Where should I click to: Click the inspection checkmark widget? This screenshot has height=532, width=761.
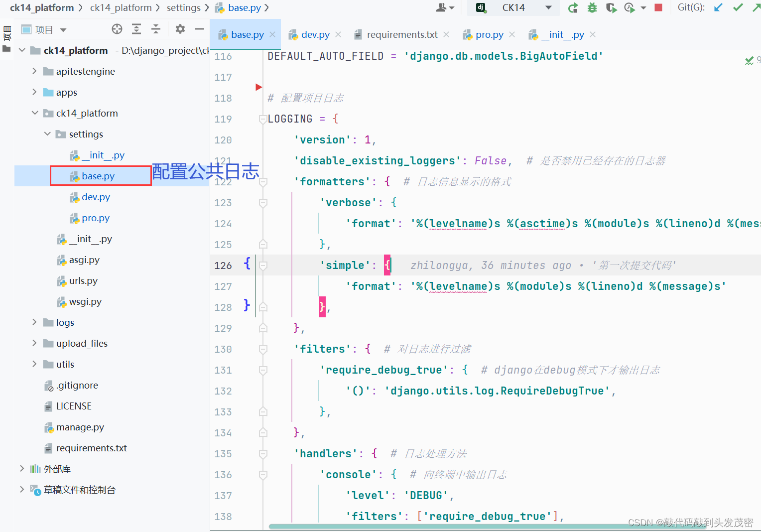(x=749, y=61)
